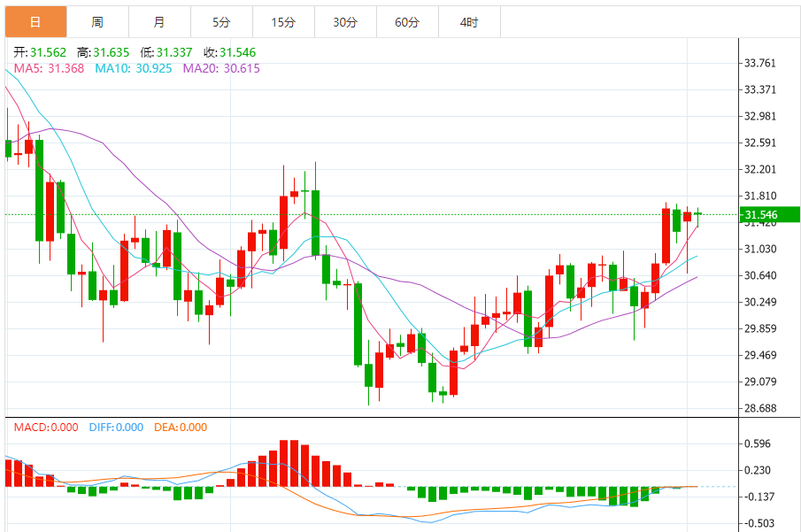
Task: Click the 0.230 MACD axis label
Action: point(757,471)
